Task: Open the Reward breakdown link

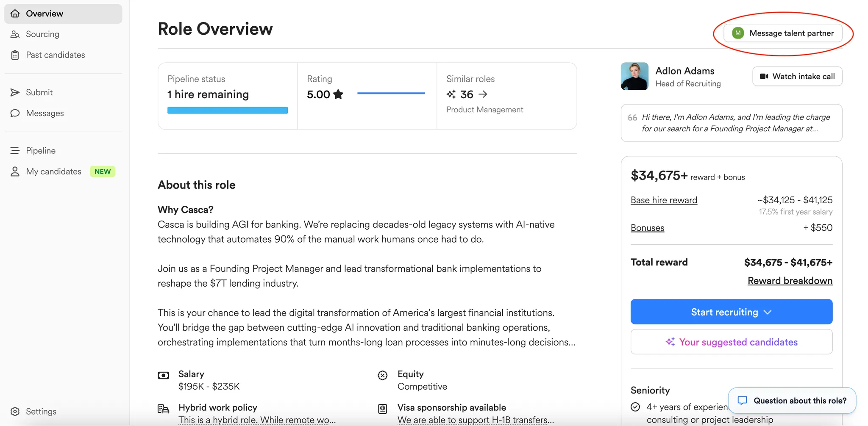Action: (x=790, y=280)
